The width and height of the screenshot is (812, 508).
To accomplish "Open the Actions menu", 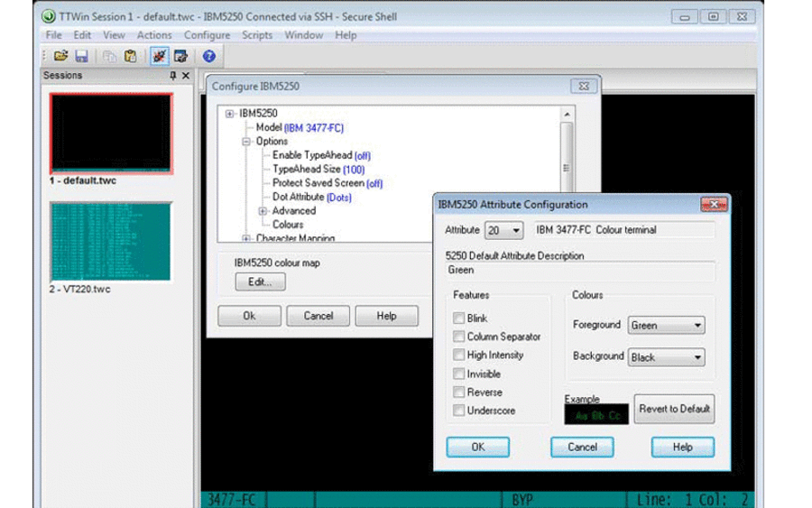I will (153, 35).
